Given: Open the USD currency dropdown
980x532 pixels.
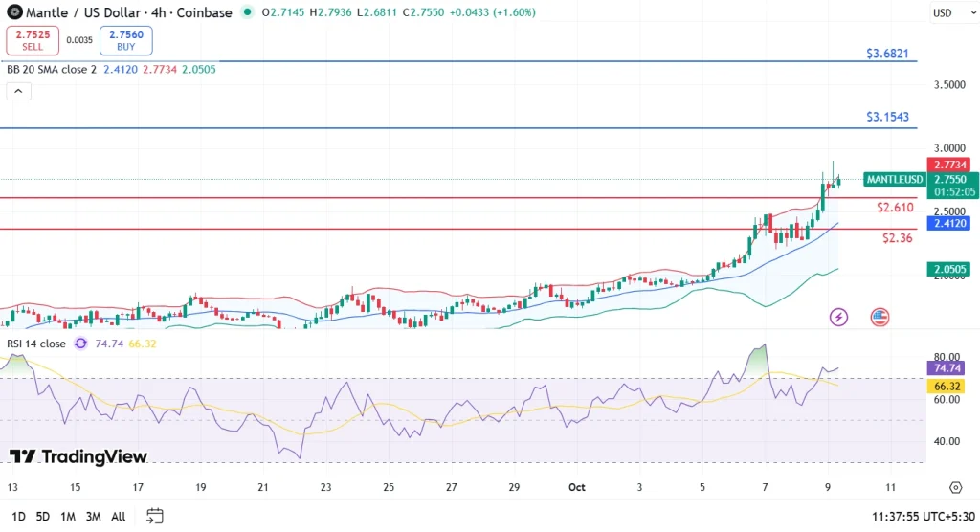Looking at the screenshot, I should coord(942,12).
